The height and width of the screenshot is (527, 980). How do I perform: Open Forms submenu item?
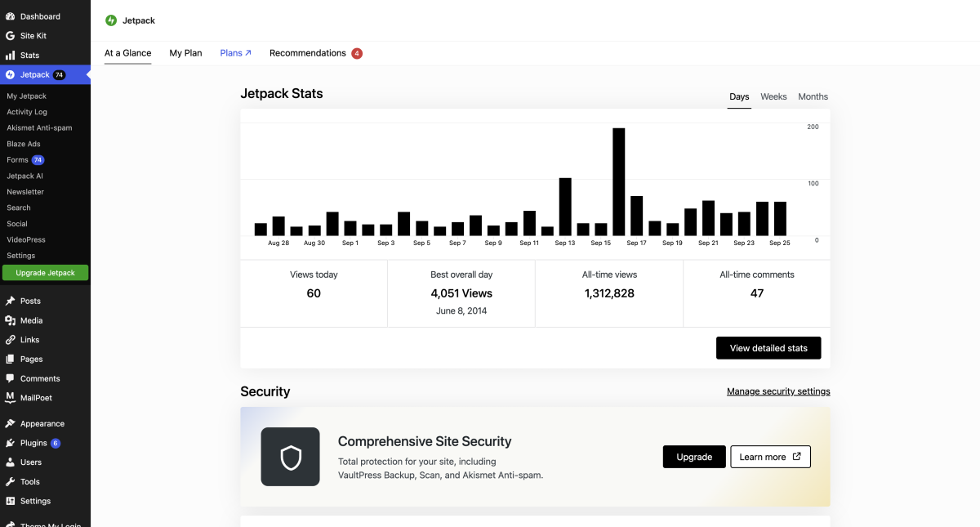click(x=17, y=160)
